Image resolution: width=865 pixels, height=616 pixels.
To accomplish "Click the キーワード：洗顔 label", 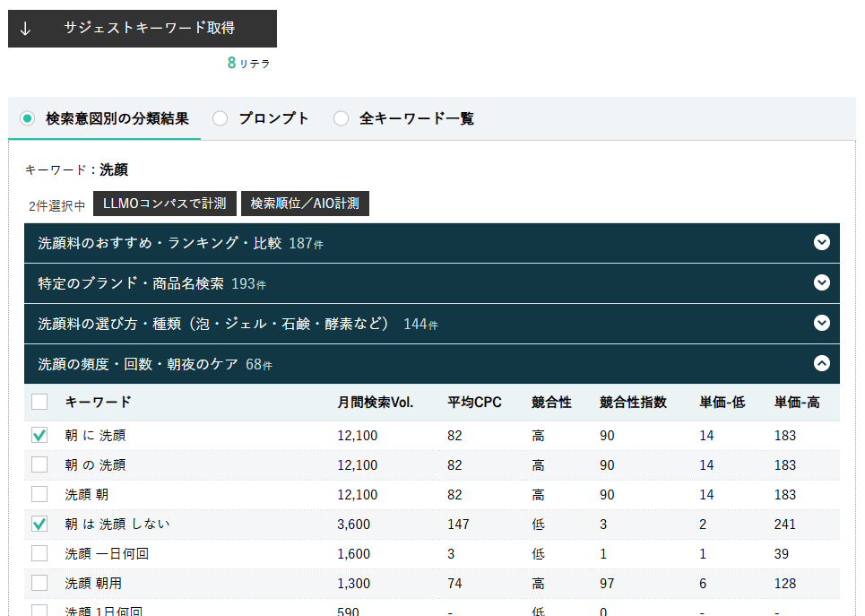I will click(x=77, y=169).
